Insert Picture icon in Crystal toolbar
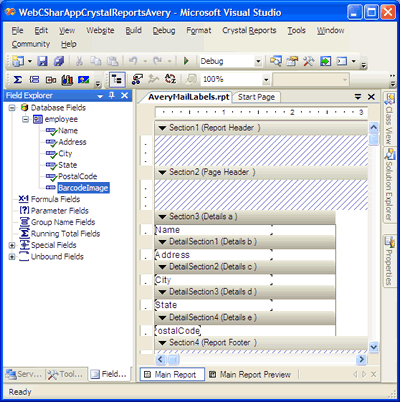Viewport: 400px width, 402px height. tap(83, 80)
